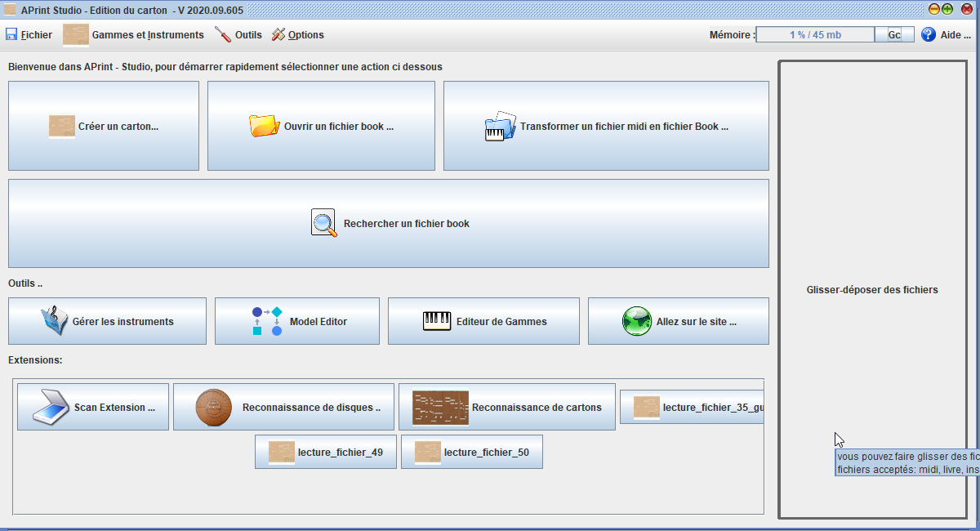Click the Créer un carton button
Screen dimensions: 980x531
coord(104,126)
